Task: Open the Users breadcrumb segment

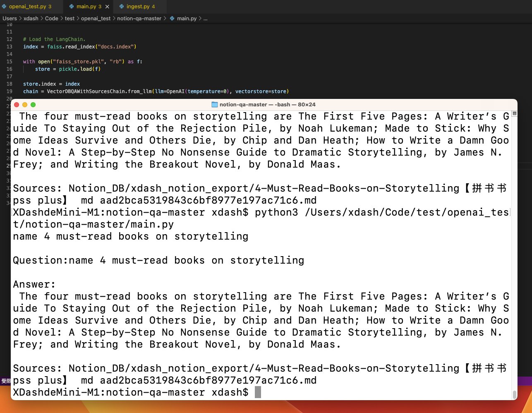Action: [10, 18]
